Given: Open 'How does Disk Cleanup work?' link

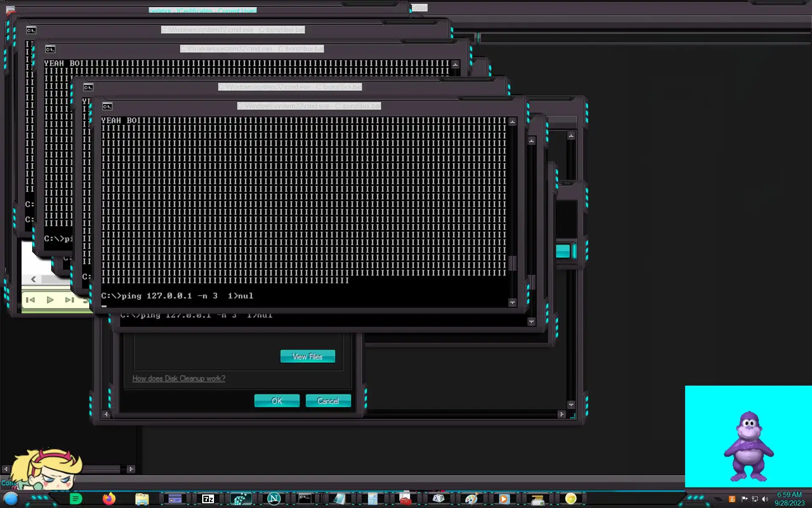Looking at the screenshot, I should point(179,378).
